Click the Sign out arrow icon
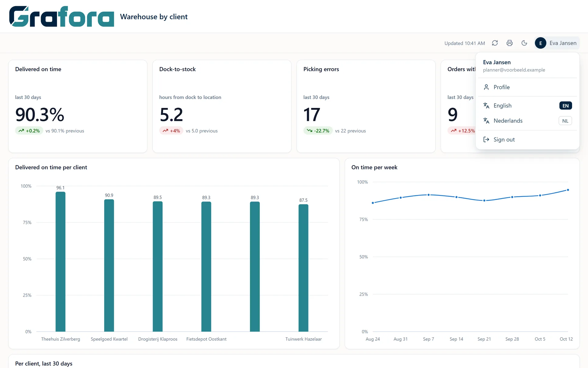 (x=486, y=140)
